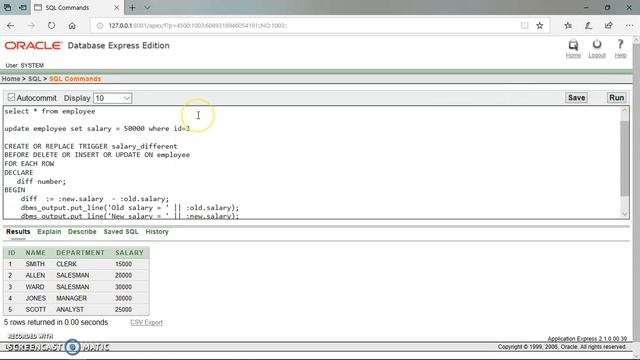
Task: Click the MANAGER department cell
Action: tap(71, 298)
